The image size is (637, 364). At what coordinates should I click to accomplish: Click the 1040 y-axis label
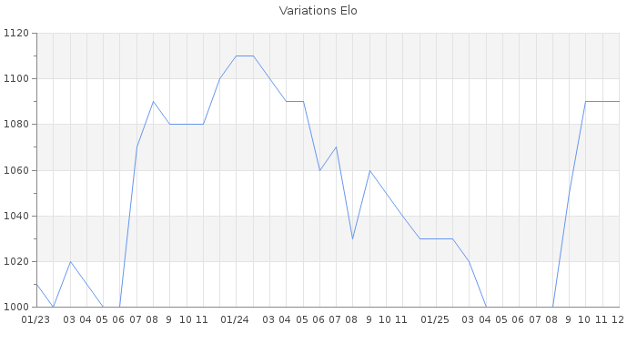16,216
